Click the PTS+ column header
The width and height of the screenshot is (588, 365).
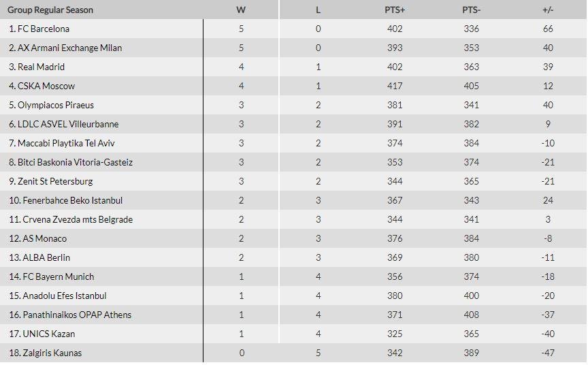(395, 10)
